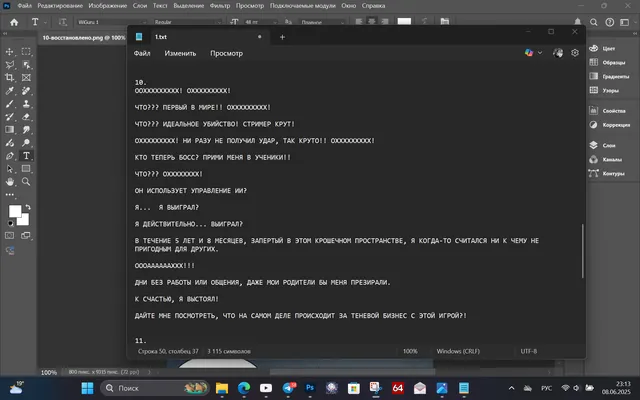This screenshot has width=640, height=400.
Task: Select the Frame tool
Action: click(26, 78)
